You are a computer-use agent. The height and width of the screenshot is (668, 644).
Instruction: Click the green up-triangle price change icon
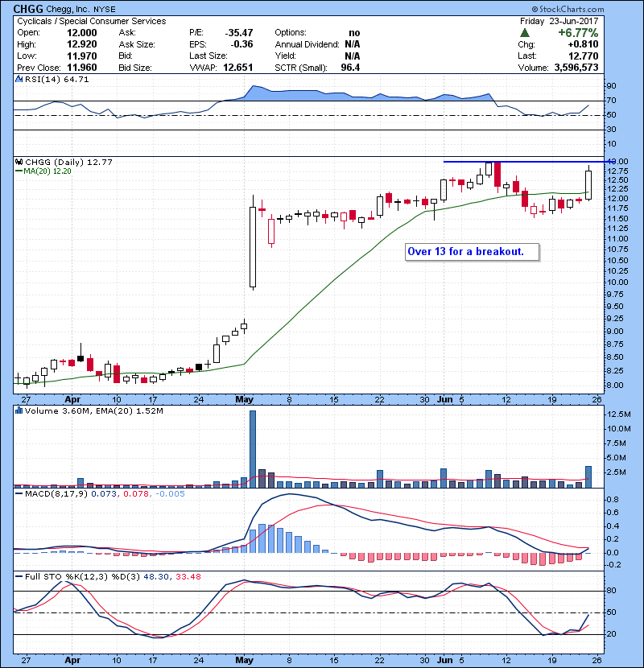tap(525, 33)
